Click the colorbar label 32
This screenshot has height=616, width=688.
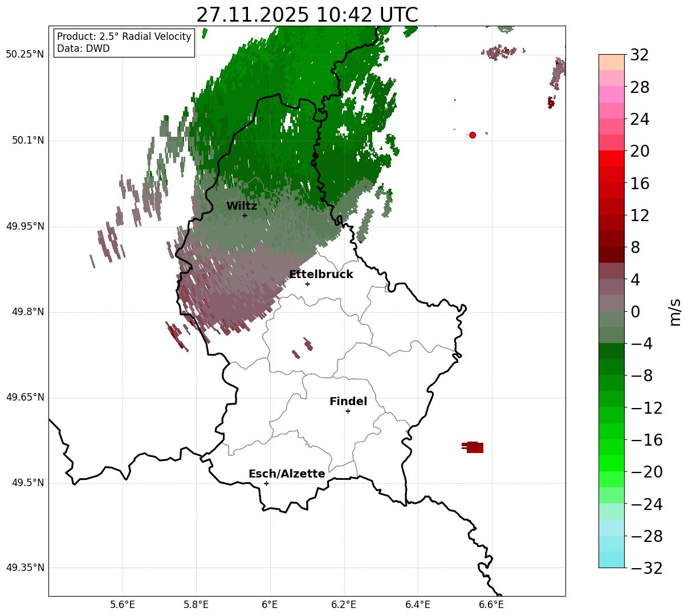(640, 55)
